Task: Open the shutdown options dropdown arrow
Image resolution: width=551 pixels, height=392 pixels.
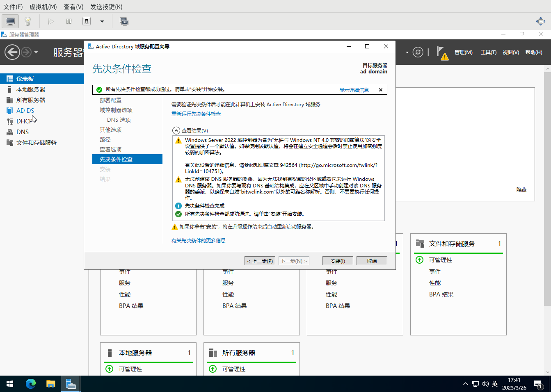Action: point(102,21)
